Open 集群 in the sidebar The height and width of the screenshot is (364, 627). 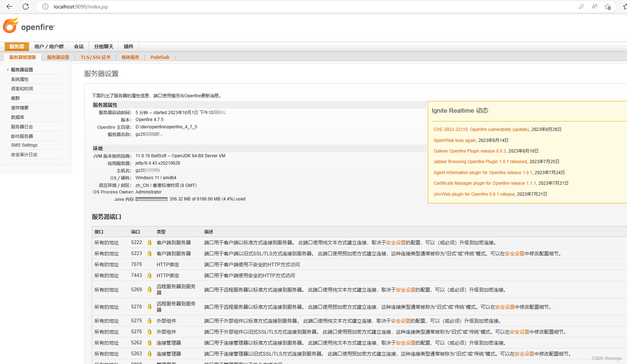point(15,98)
